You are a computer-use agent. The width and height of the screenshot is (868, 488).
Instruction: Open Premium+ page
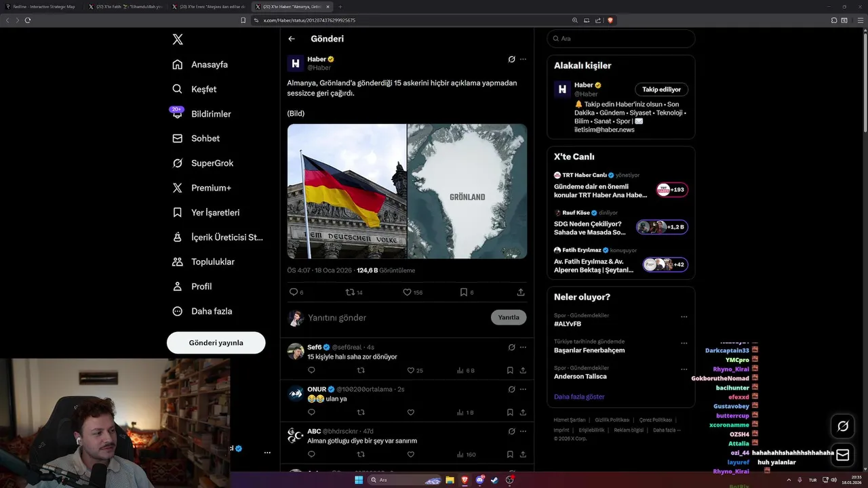201,188
